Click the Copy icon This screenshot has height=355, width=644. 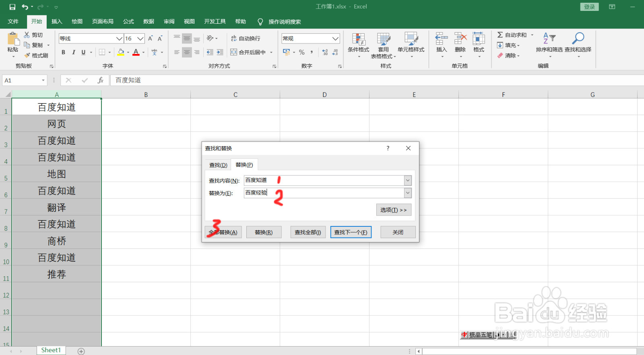click(27, 45)
